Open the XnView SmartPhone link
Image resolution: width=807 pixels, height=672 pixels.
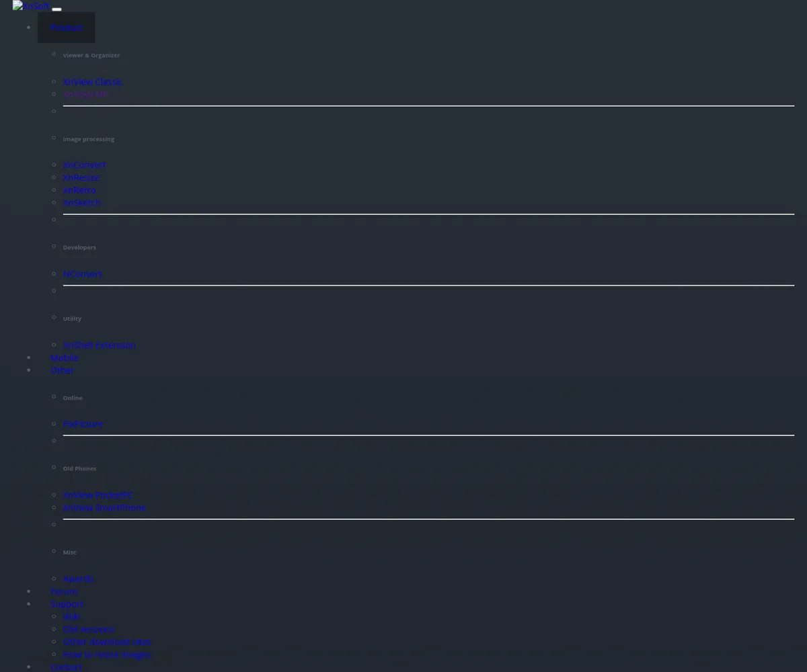click(x=104, y=507)
